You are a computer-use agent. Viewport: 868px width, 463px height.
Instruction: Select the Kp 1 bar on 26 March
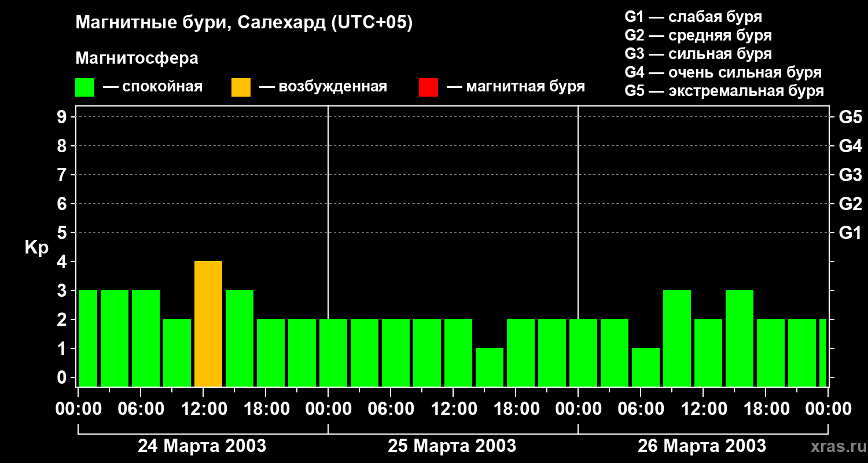646,367
